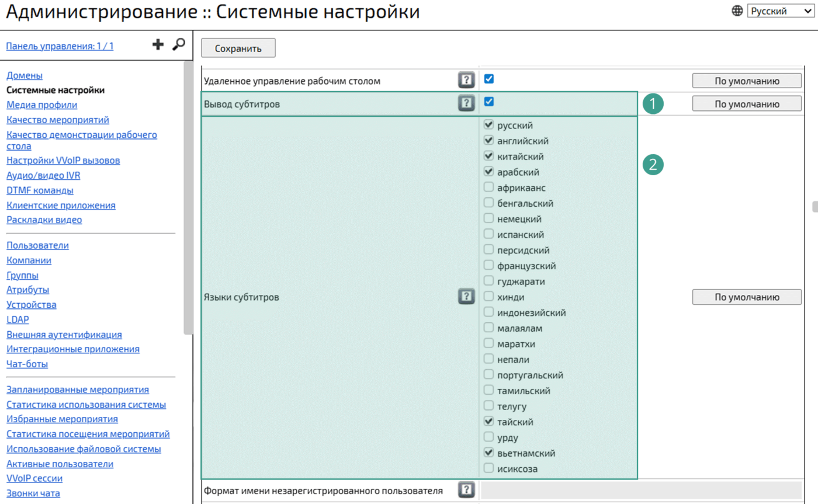Open help icon for Вывод субтитров
This screenshot has width=818, height=504.
(465, 104)
